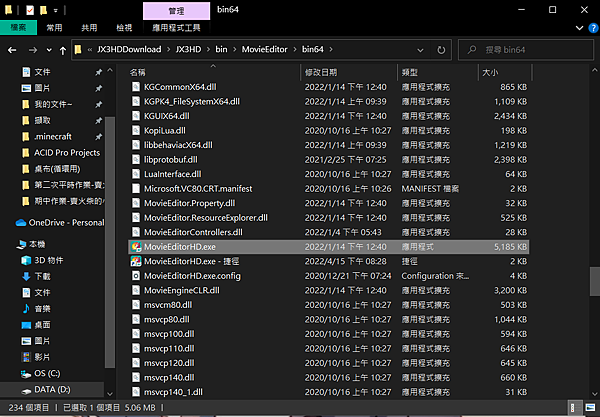This screenshot has height=417, width=600.
Task: Click properties checkmark in quick access toolbar
Action: (30, 10)
